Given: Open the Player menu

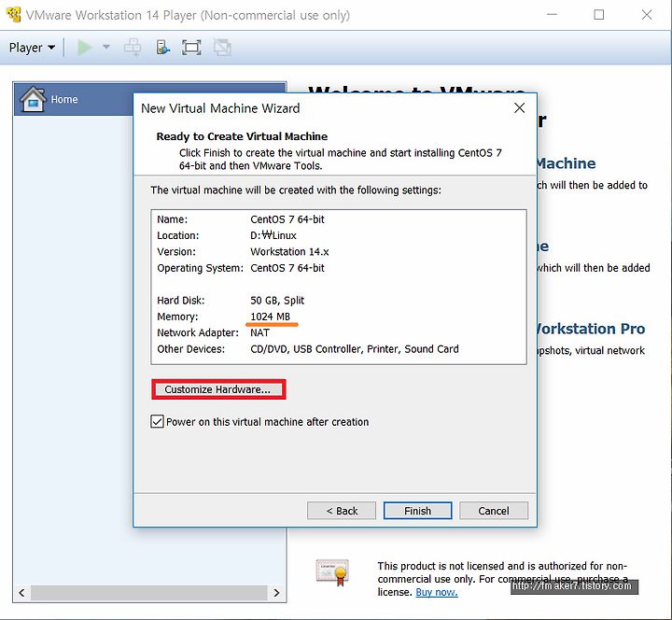Looking at the screenshot, I should [x=32, y=48].
